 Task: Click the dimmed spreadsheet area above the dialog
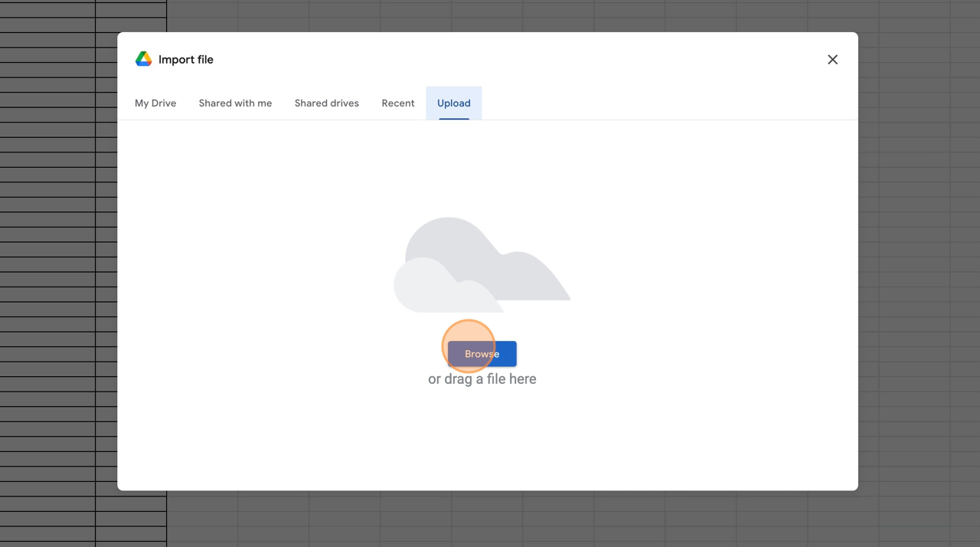536,15
